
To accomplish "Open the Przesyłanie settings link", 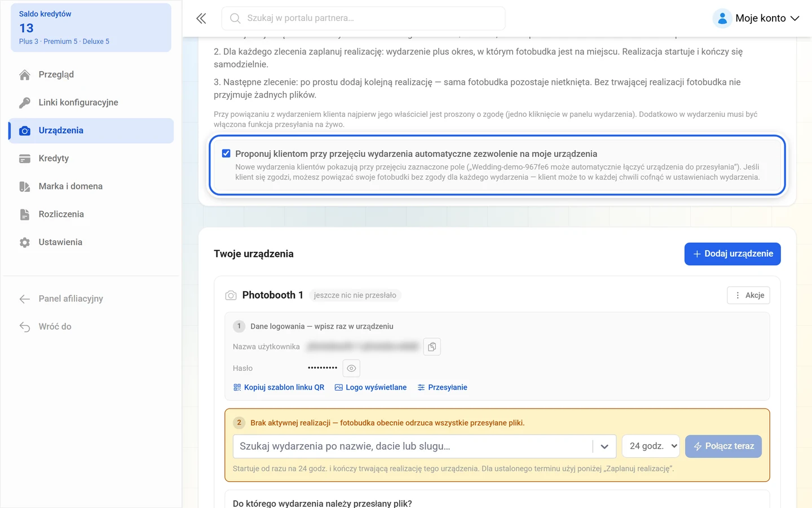I will pyautogui.click(x=442, y=387).
